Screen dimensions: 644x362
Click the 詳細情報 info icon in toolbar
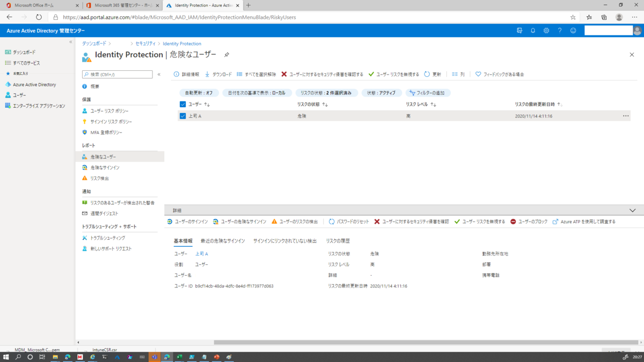(x=176, y=75)
